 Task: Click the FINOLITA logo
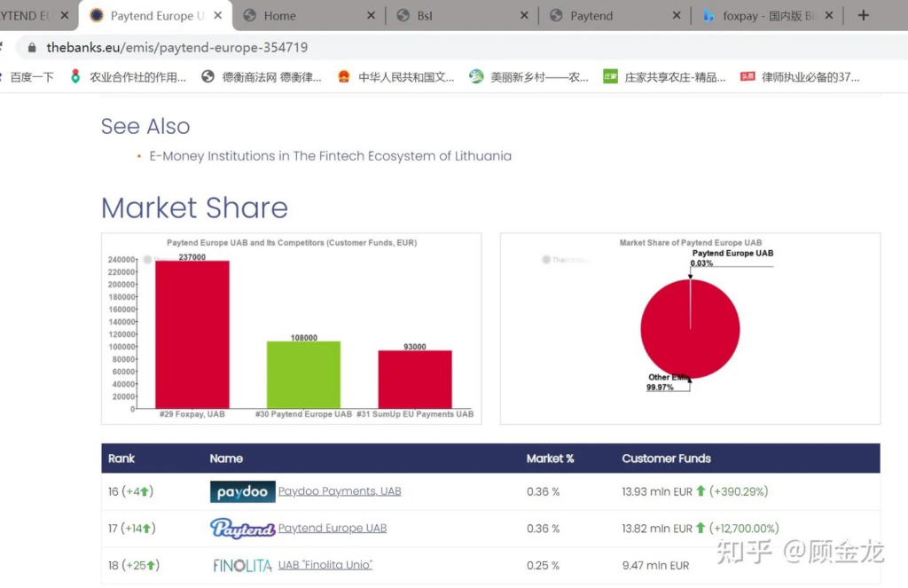(242, 566)
